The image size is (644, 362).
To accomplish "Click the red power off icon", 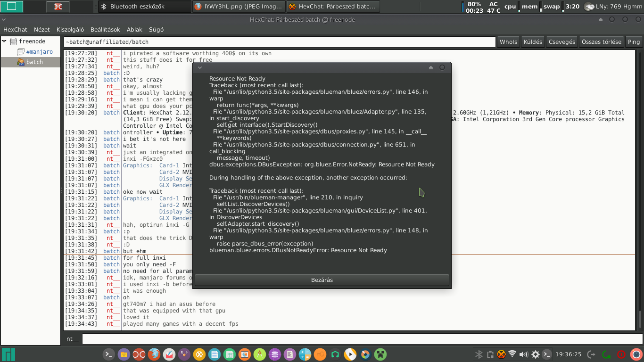I will 621,354.
